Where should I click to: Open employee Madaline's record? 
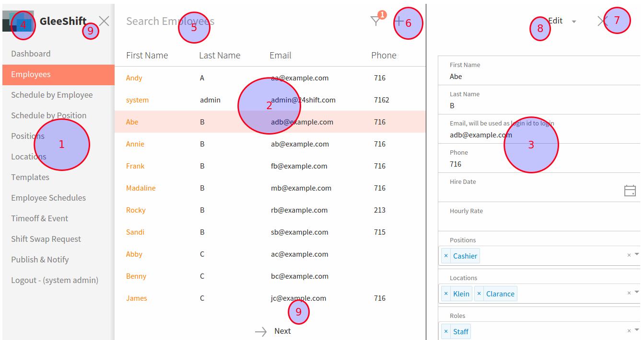coord(141,188)
